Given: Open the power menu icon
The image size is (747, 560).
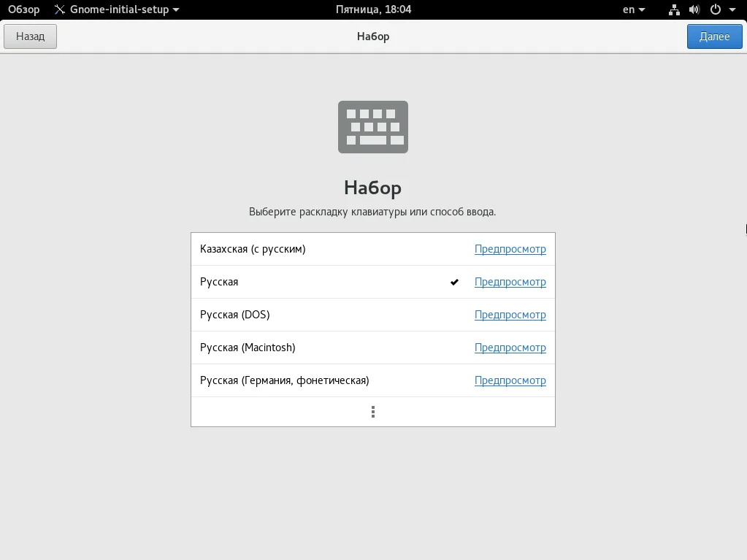Looking at the screenshot, I should pyautogui.click(x=715, y=9).
